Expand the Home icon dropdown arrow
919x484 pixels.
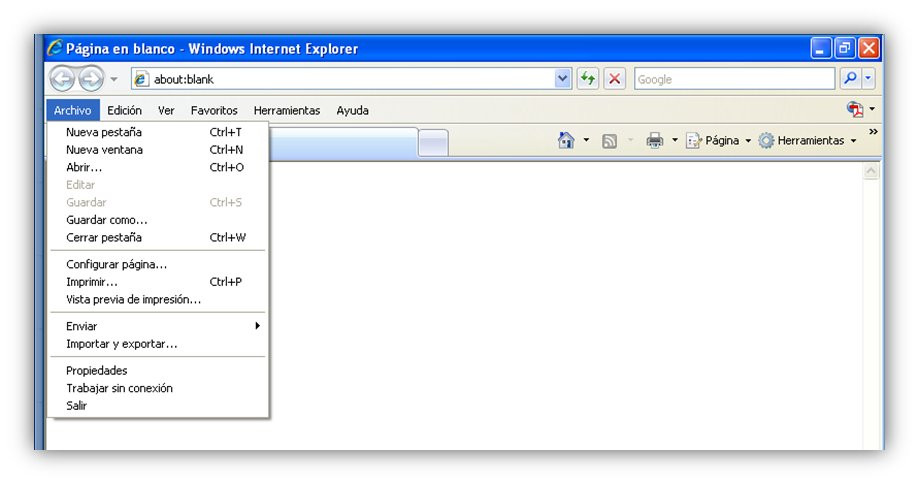click(x=586, y=140)
